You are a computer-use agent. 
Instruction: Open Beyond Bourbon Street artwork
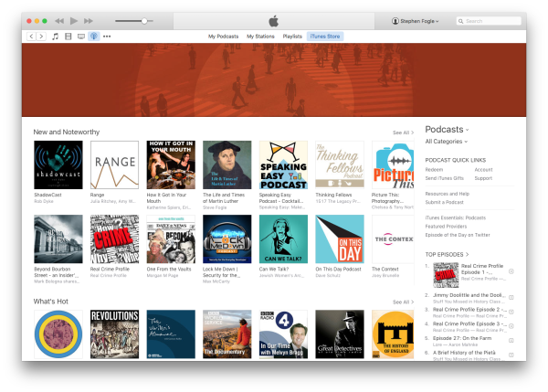tap(58, 239)
